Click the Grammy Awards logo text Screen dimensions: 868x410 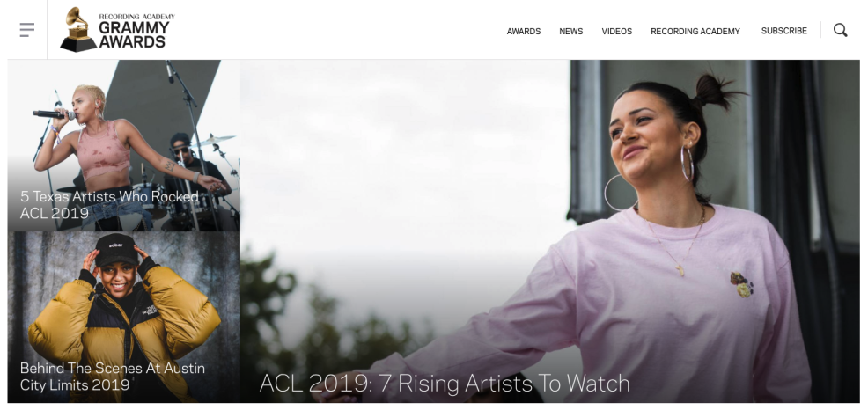[134, 34]
